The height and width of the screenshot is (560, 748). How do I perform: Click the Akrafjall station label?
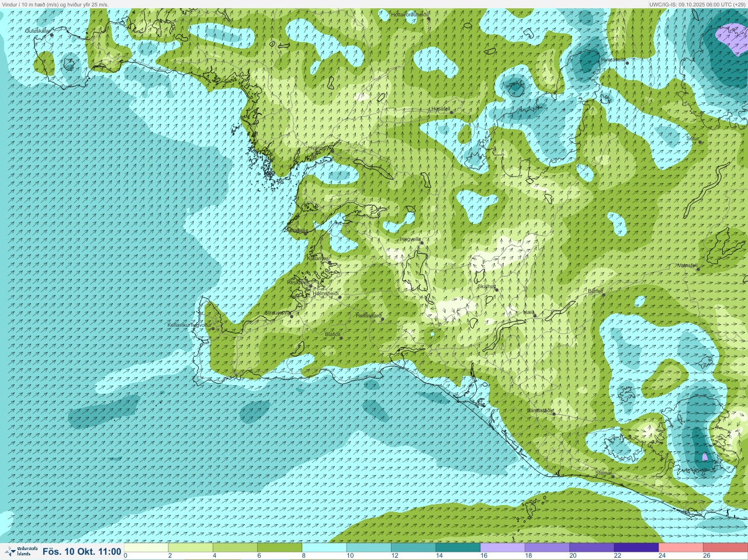pos(296,230)
